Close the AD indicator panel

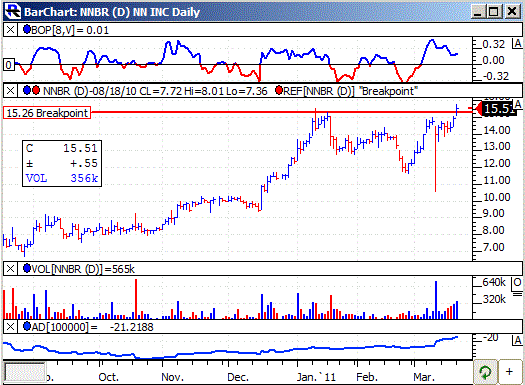tap(10, 326)
